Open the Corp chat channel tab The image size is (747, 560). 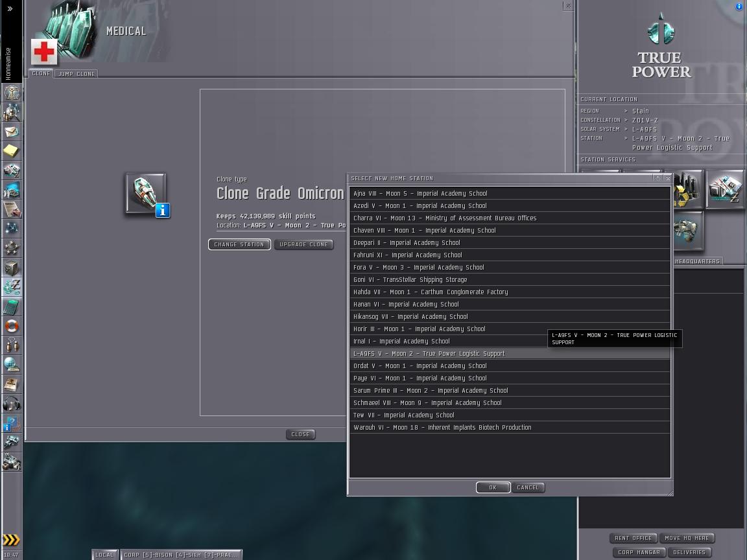coord(180,555)
